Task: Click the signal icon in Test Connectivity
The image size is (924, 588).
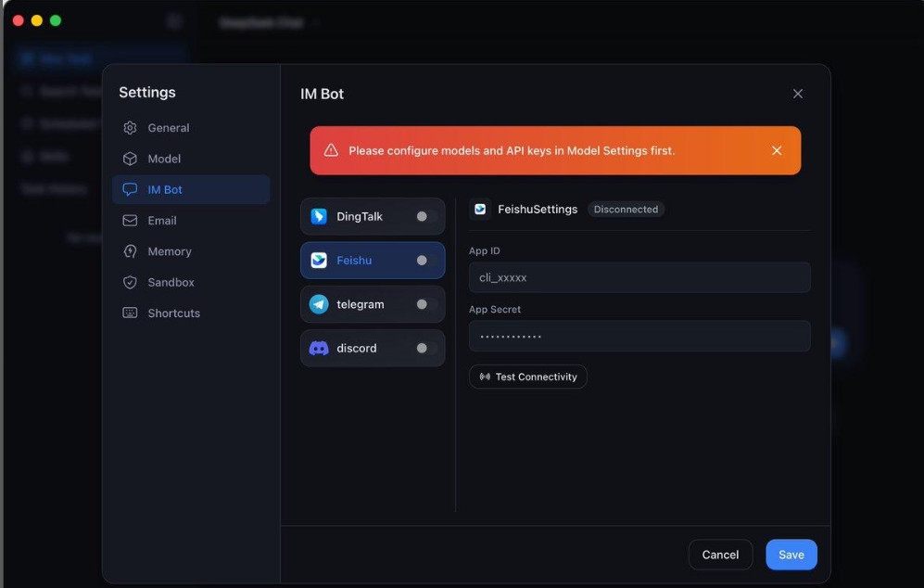Action: (x=485, y=377)
